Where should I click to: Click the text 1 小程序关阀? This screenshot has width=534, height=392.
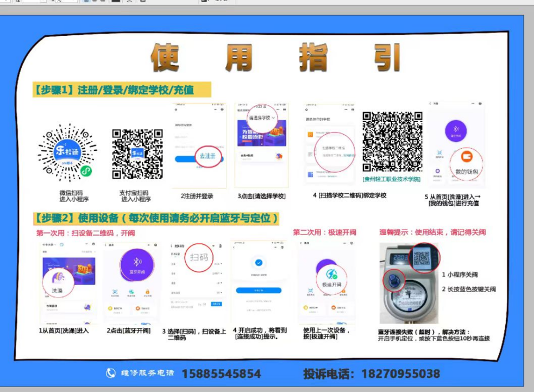click(x=460, y=275)
